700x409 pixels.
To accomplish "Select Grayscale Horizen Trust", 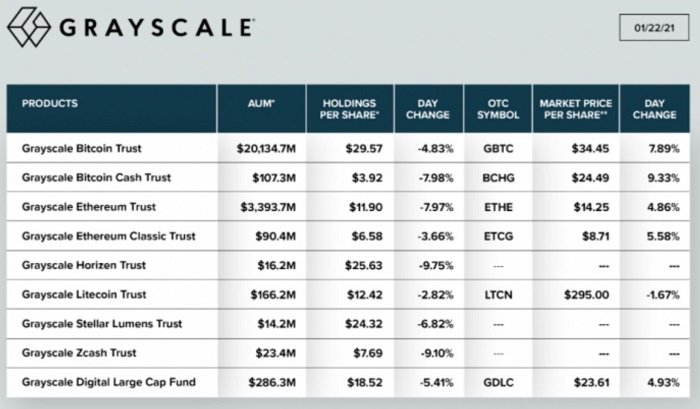I will pyautogui.click(x=84, y=266).
